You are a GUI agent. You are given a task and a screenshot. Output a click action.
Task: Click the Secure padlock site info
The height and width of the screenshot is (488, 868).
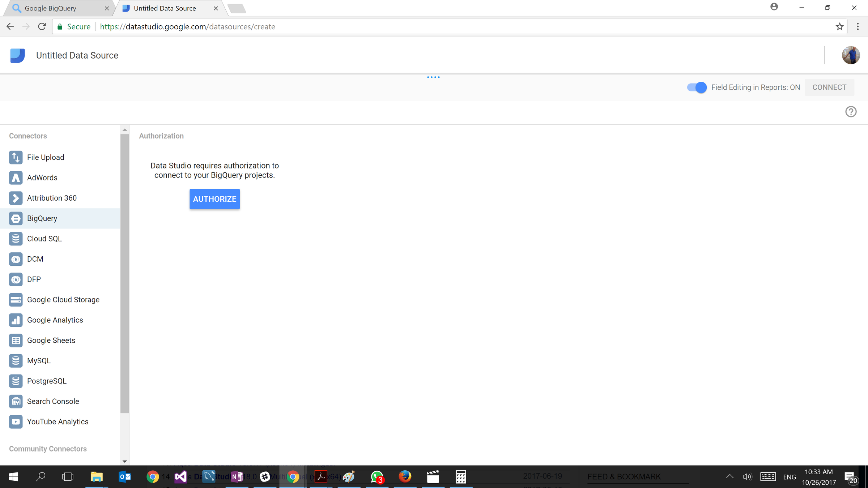click(x=74, y=27)
